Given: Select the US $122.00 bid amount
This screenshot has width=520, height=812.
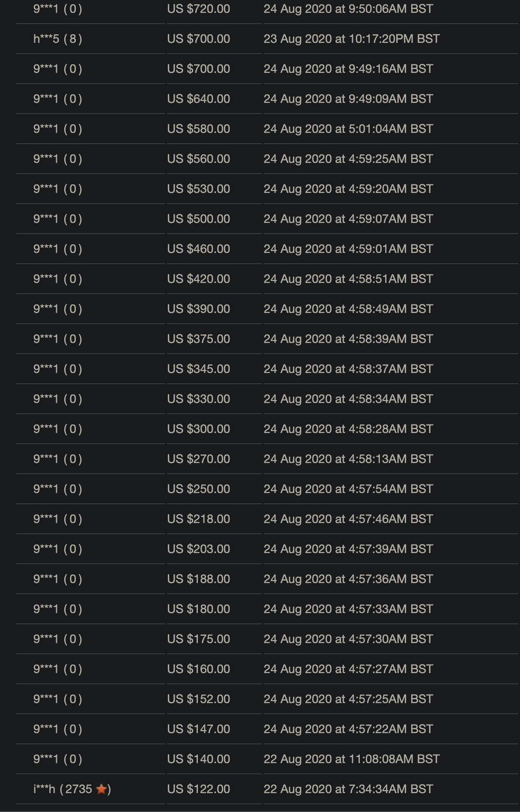Looking at the screenshot, I should 199,789.
